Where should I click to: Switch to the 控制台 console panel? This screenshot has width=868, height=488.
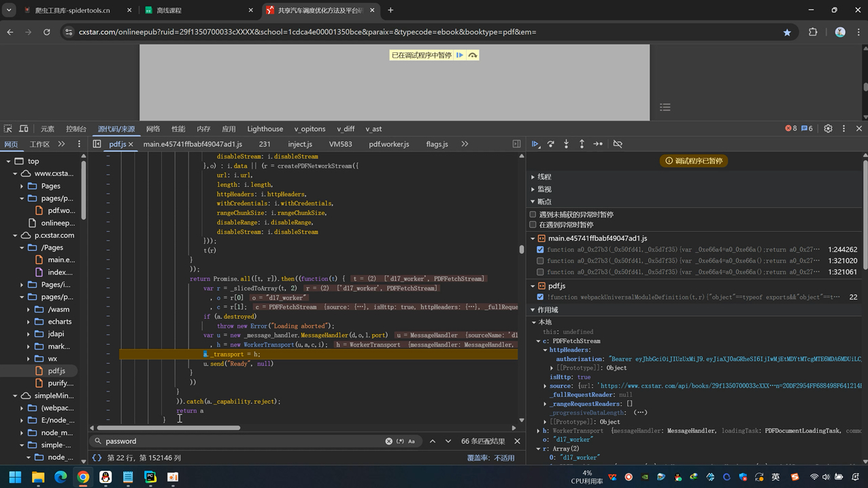coord(76,128)
